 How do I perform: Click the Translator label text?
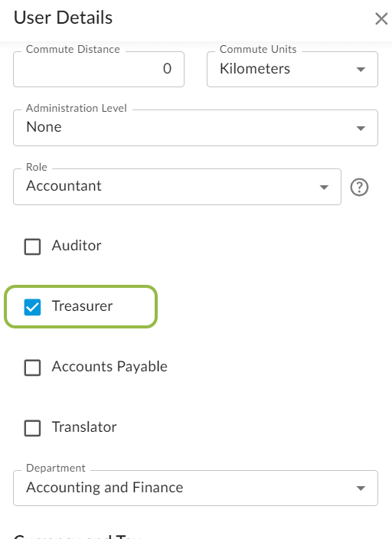84,427
